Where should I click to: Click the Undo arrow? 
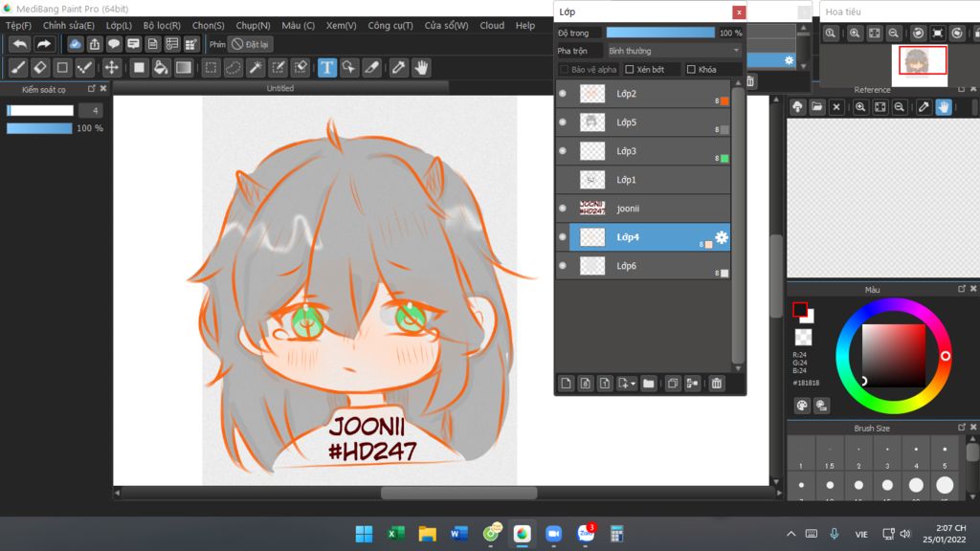[20, 44]
